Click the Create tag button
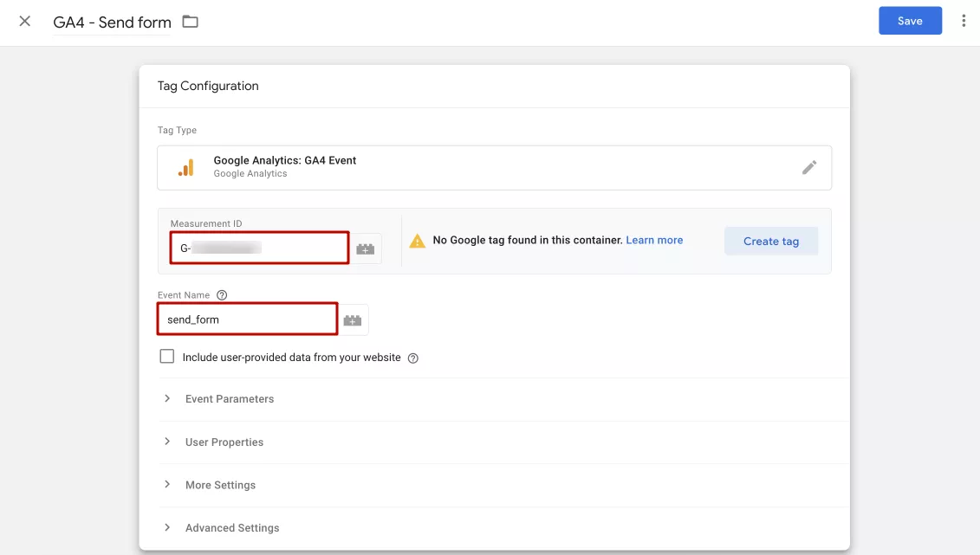The height and width of the screenshot is (555, 980). [770, 241]
